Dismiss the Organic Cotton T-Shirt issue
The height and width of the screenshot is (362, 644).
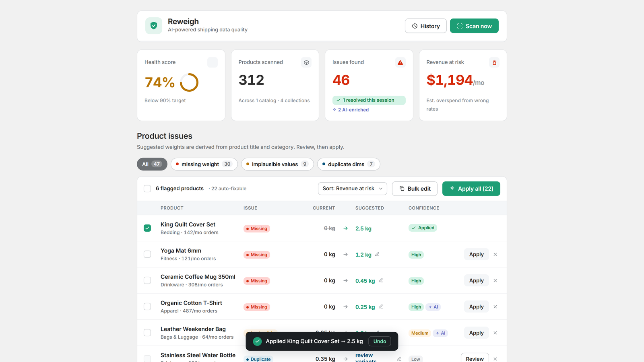pyautogui.click(x=495, y=306)
